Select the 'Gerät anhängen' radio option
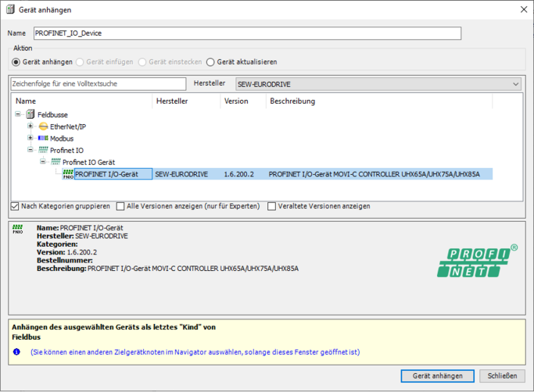534x392 pixels. pos(16,62)
